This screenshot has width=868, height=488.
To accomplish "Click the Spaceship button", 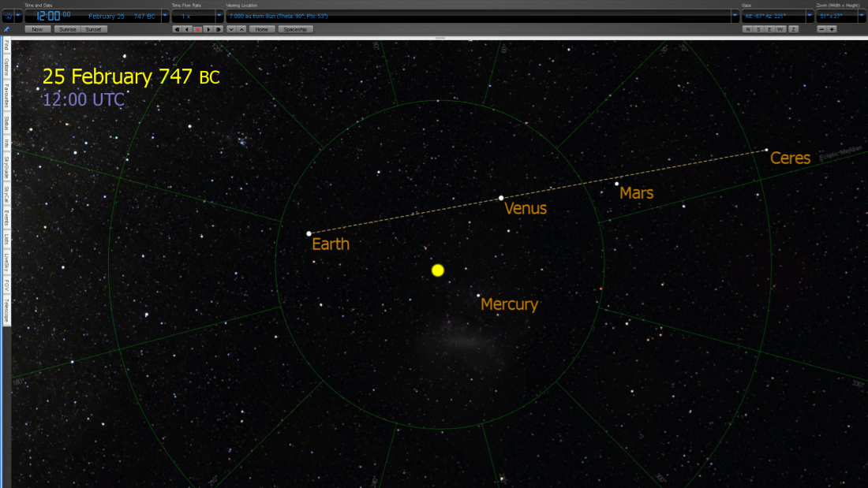I will (x=295, y=29).
